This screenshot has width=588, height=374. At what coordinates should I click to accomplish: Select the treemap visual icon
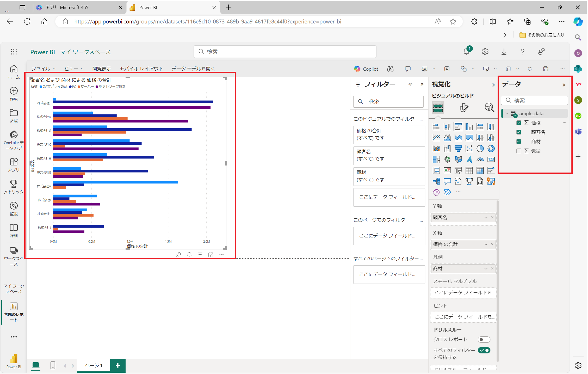tap(436, 160)
